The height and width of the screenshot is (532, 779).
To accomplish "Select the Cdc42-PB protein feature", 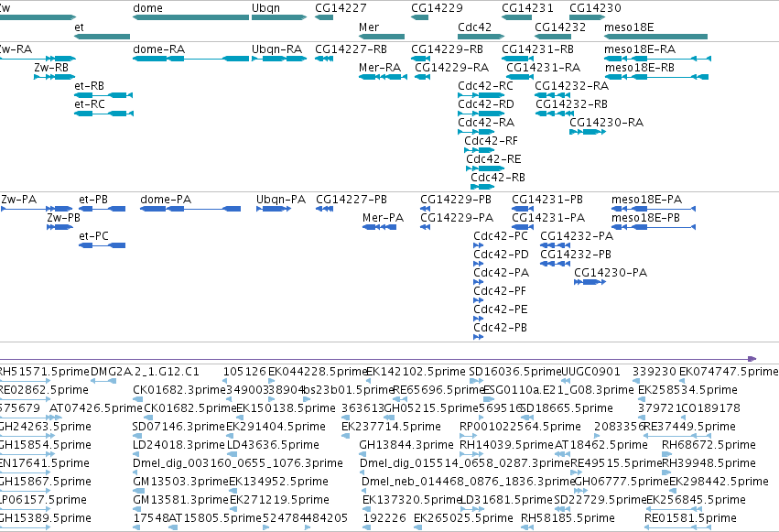I will click(x=479, y=338).
